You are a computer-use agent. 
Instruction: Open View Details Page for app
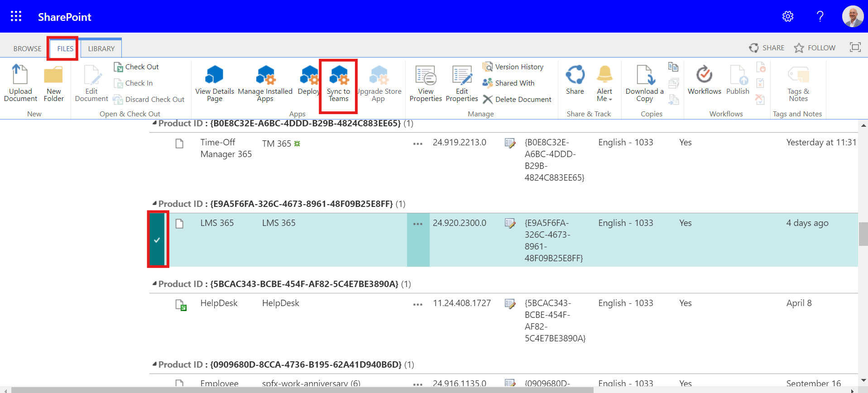[x=215, y=83]
